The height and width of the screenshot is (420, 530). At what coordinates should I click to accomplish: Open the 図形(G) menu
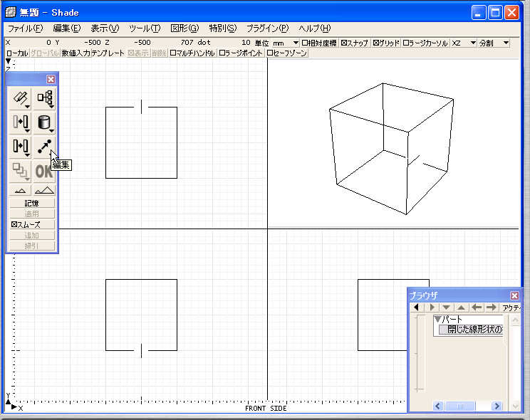click(x=185, y=28)
